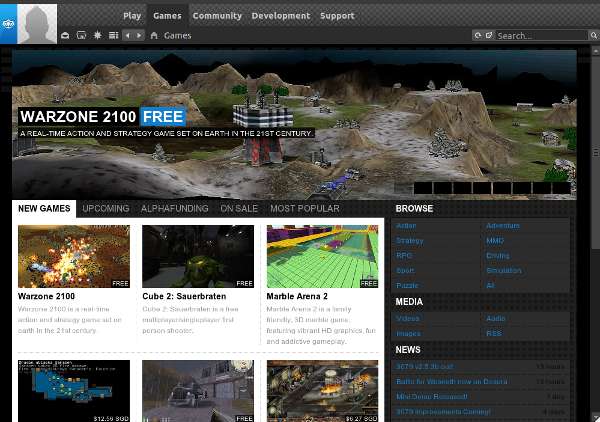Browse the MMO genre link
This screenshot has width=600, height=422.
pos(495,241)
